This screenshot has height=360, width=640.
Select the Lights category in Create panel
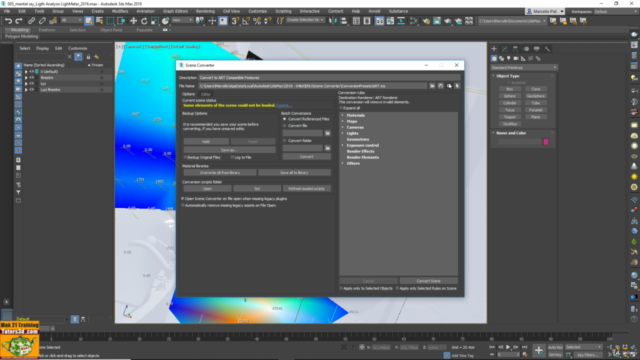click(x=509, y=59)
